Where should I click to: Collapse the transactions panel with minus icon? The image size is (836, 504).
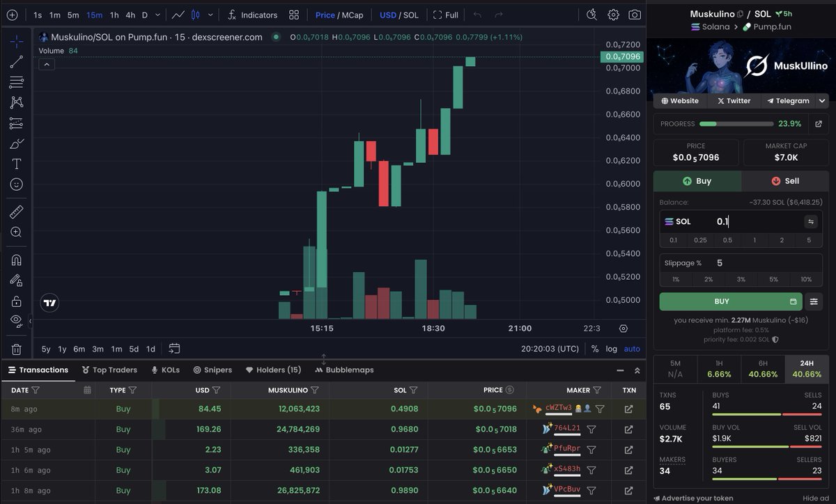[x=621, y=370]
